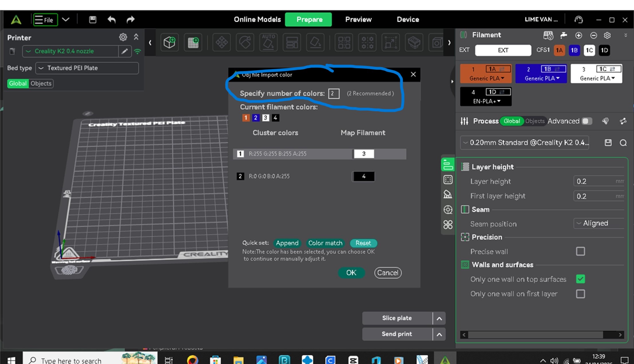Viewport: 634px width, 364px height.
Task: Toggle the Advanced process switch
Action: pos(586,121)
